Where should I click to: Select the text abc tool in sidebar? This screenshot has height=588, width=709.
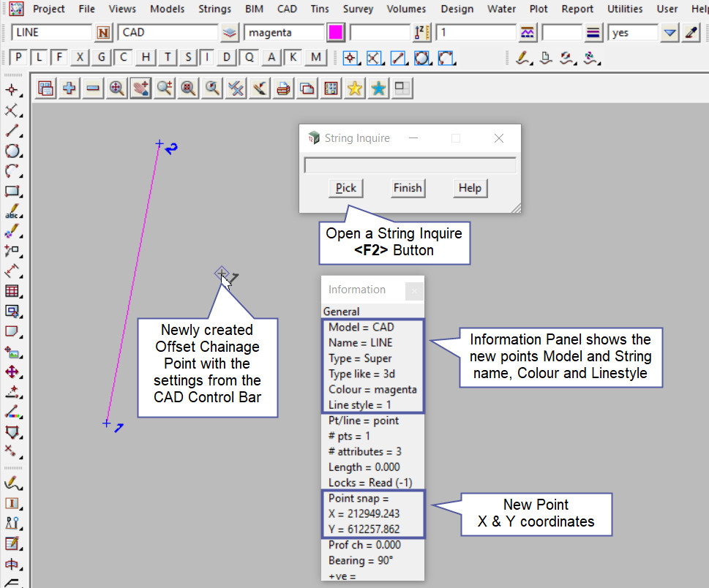12,213
